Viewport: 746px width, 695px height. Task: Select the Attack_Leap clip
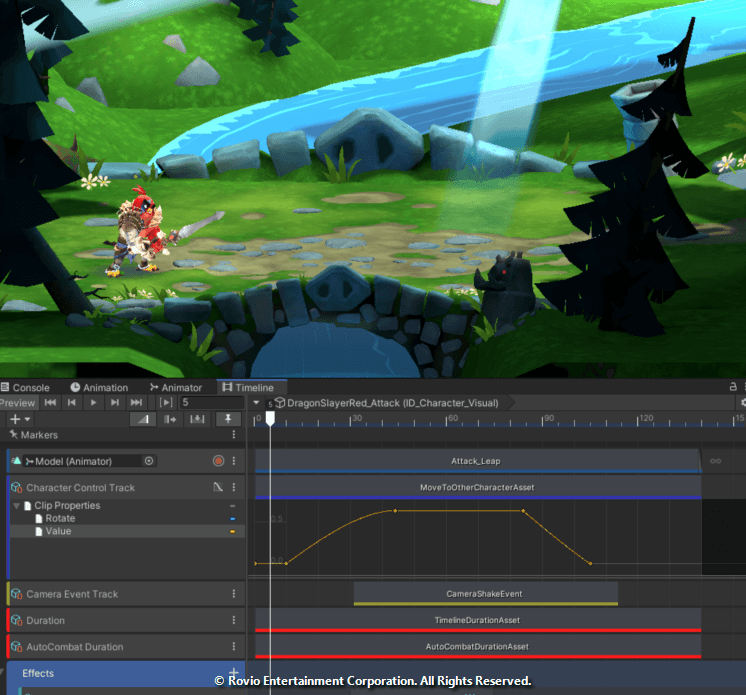[x=476, y=461]
